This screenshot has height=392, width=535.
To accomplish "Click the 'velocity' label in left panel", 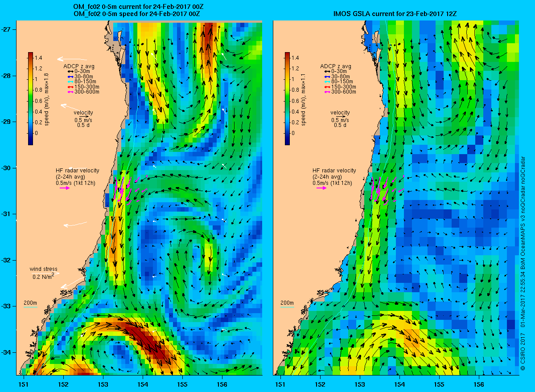I will coord(83,112).
